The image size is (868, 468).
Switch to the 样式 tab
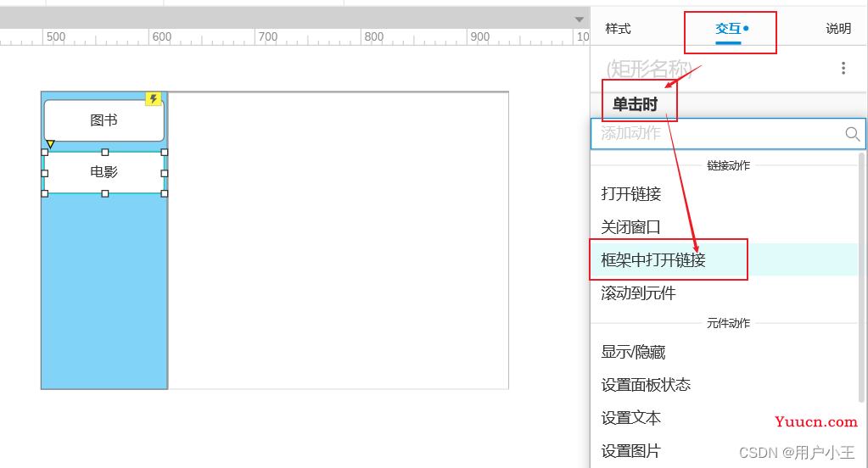(618, 29)
